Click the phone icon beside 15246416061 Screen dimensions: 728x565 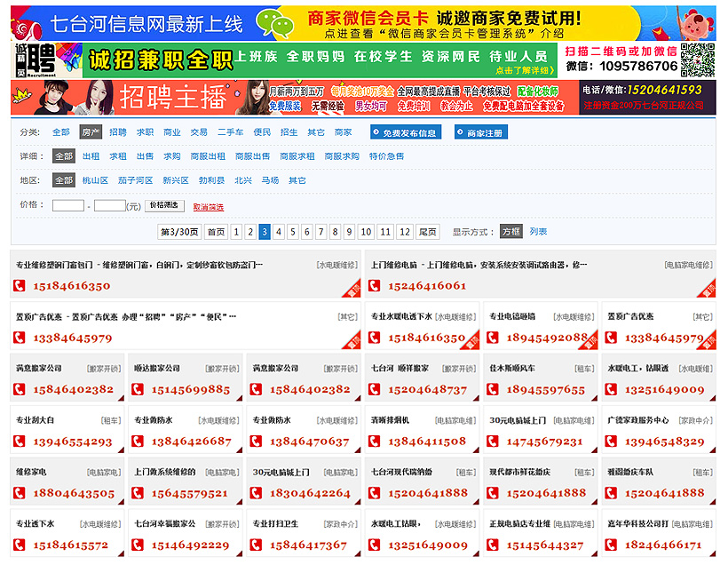[375, 286]
